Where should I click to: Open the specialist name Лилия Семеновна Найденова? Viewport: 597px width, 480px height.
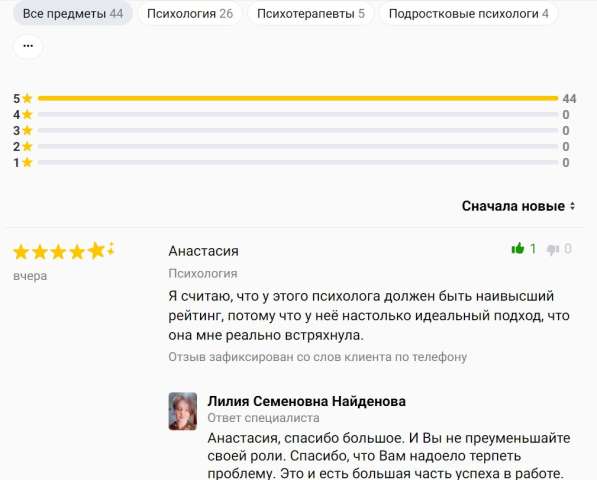[306, 401]
